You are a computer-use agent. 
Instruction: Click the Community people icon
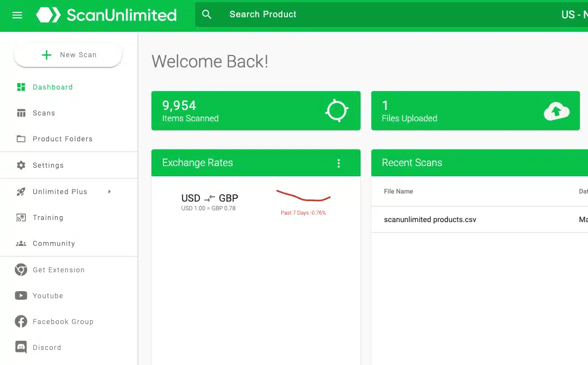[21, 244]
